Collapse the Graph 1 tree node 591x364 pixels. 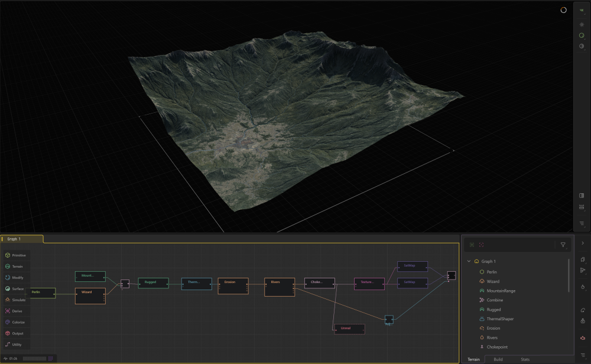[x=469, y=261]
